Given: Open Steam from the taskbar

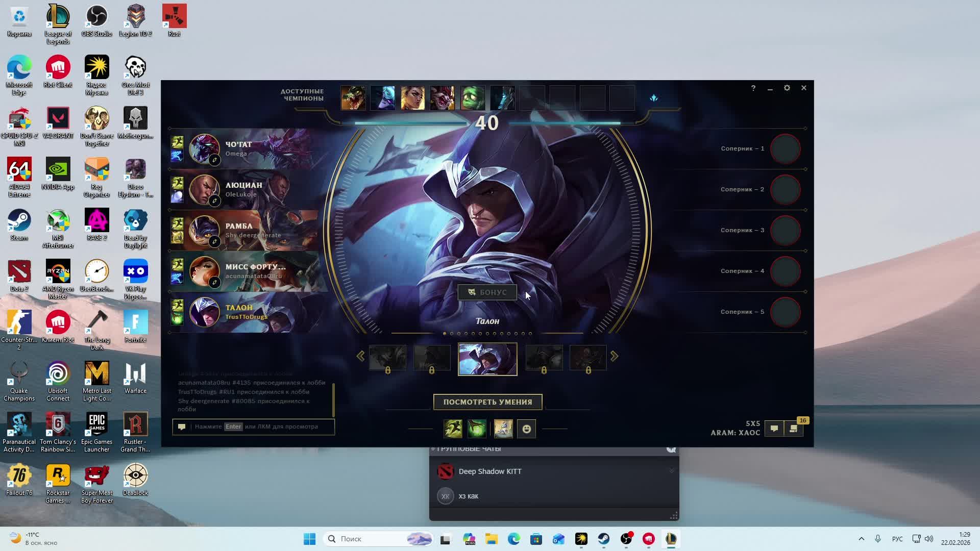Looking at the screenshot, I should 603,539.
